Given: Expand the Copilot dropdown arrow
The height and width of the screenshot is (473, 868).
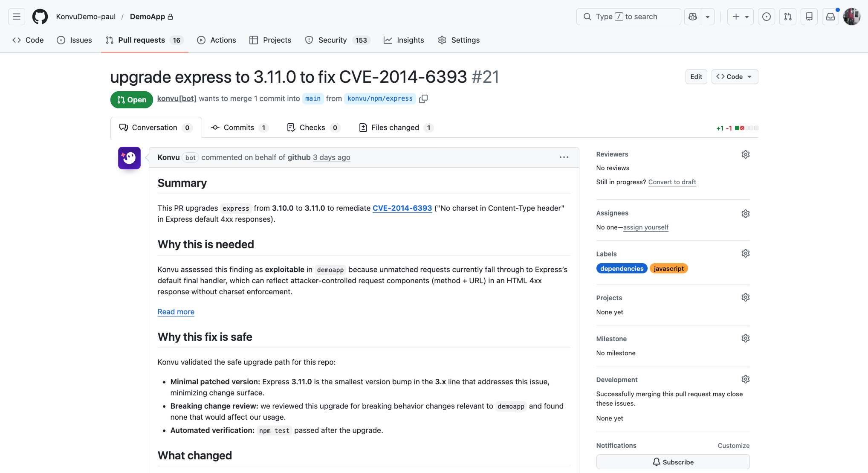Looking at the screenshot, I should tap(708, 16).
